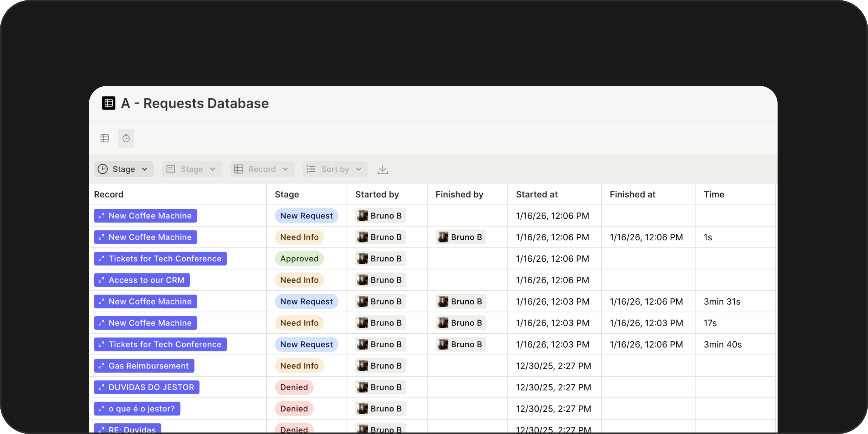
Task: Select the Need Info tag for Gas Reimbursement
Action: coord(299,365)
